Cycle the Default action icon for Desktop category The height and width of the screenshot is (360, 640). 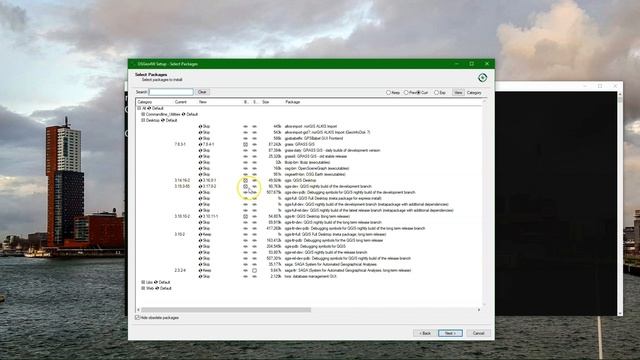(163, 120)
